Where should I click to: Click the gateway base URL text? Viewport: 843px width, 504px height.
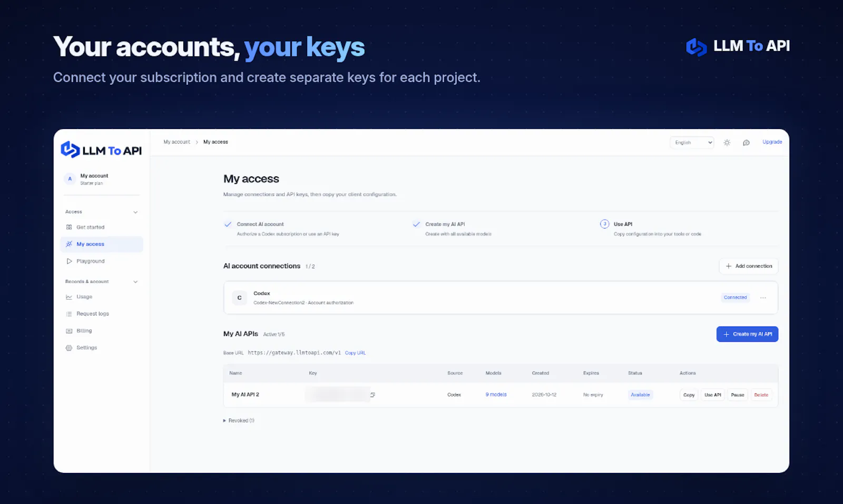[295, 353]
